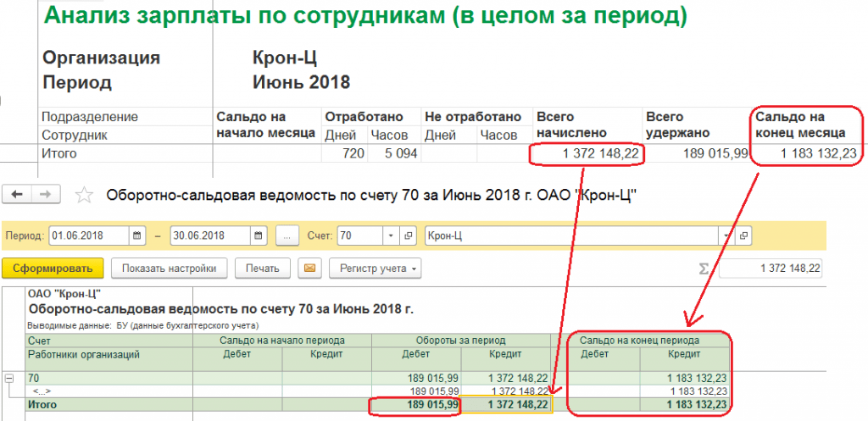The image size is (868, 421).
Task: Click the Счет input field with 70
Action: tap(360, 235)
